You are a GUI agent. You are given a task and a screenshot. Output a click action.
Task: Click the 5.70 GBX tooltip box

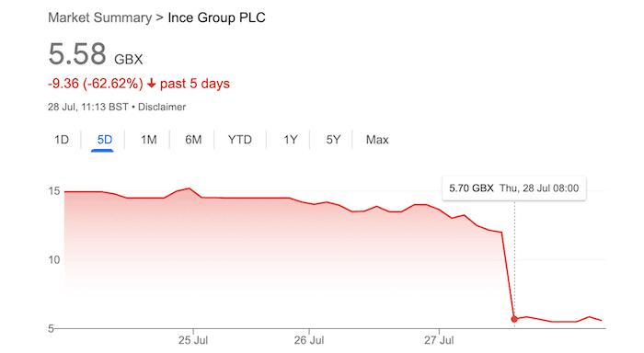tap(513, 188)
